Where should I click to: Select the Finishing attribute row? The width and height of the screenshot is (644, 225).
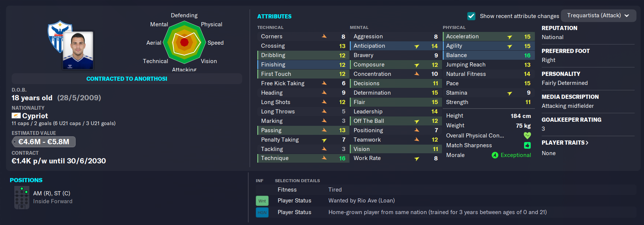pos(303,65)
